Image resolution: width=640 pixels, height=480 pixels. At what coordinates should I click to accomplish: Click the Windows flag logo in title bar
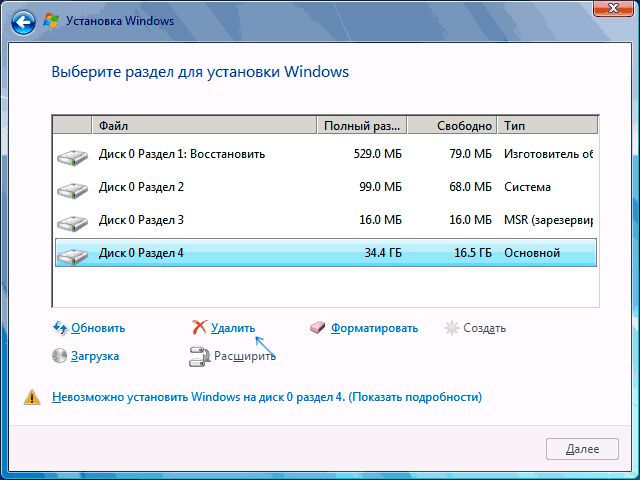(51, 21)
